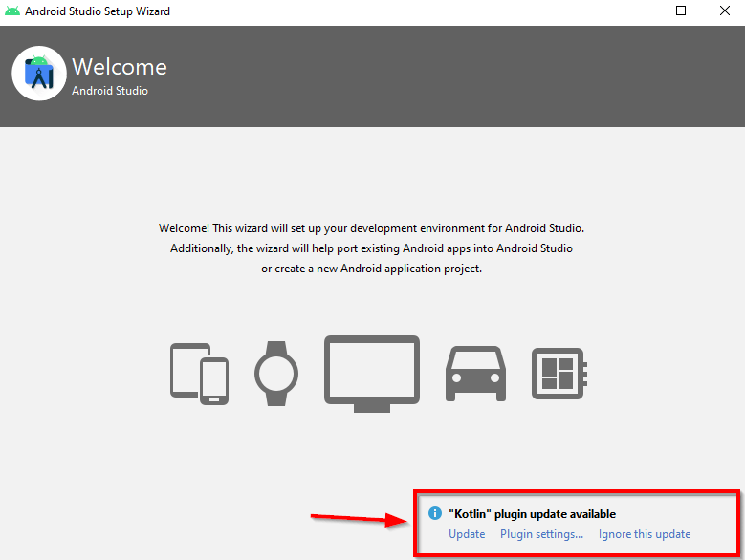Viewport: 745px width, 560px height.
Task: Click the Welcome heading
Action: [120, 67]
